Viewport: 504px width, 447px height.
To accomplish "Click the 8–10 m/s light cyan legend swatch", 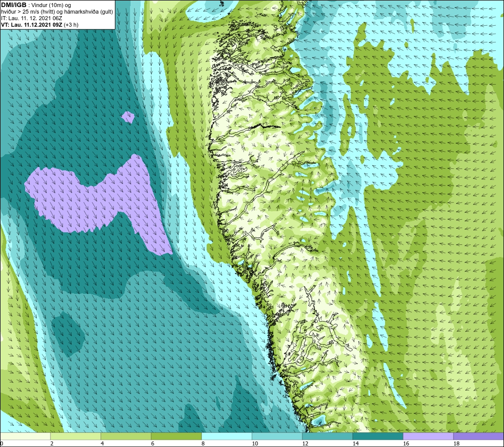I will [227, 436].
